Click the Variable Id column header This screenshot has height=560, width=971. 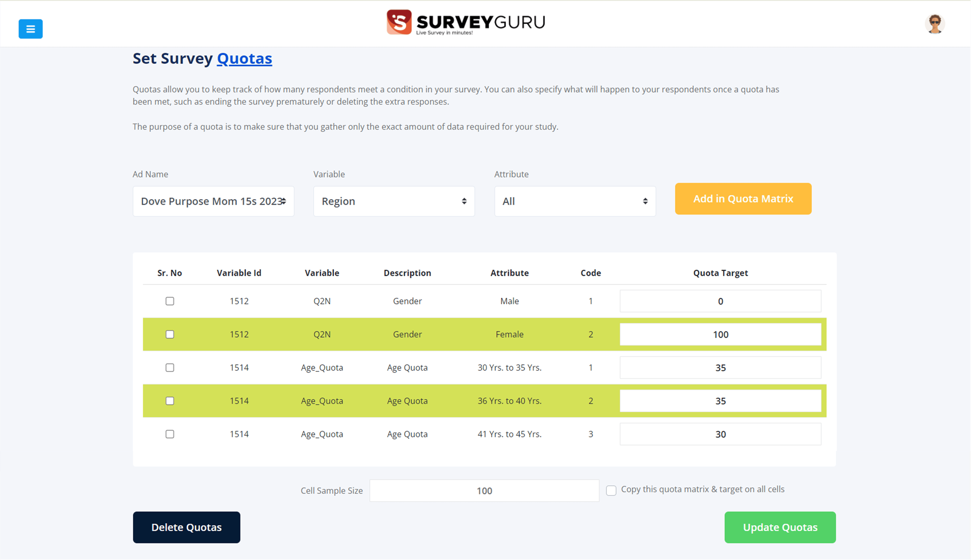click(x=239, y=273)
